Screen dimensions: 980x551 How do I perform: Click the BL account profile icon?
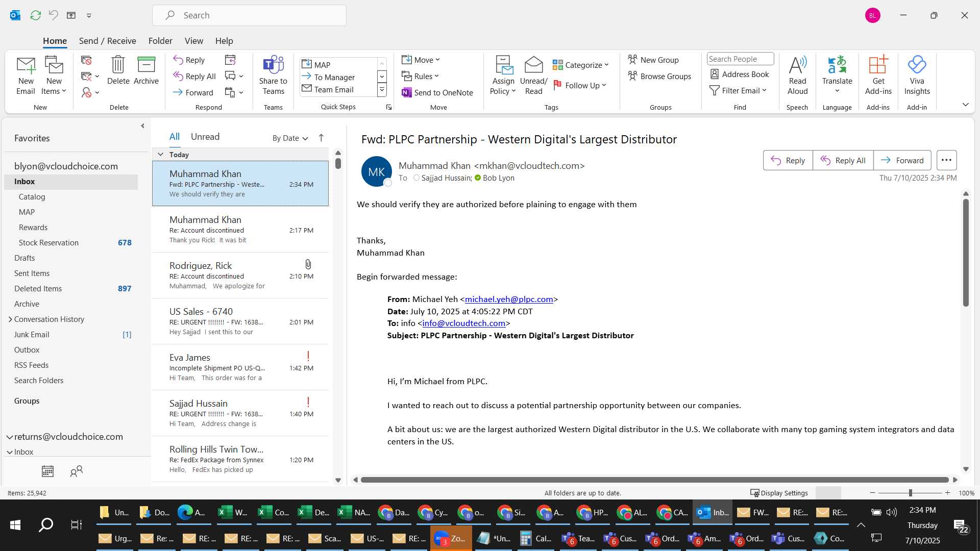(872, 15)
